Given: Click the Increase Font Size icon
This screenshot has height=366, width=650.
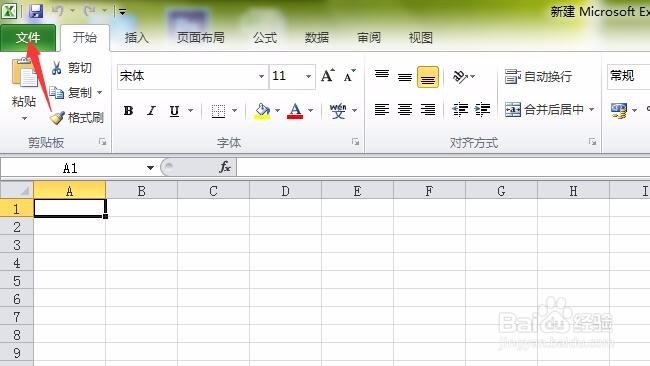Looking at the screenshot, I should (x=327, y=75).
